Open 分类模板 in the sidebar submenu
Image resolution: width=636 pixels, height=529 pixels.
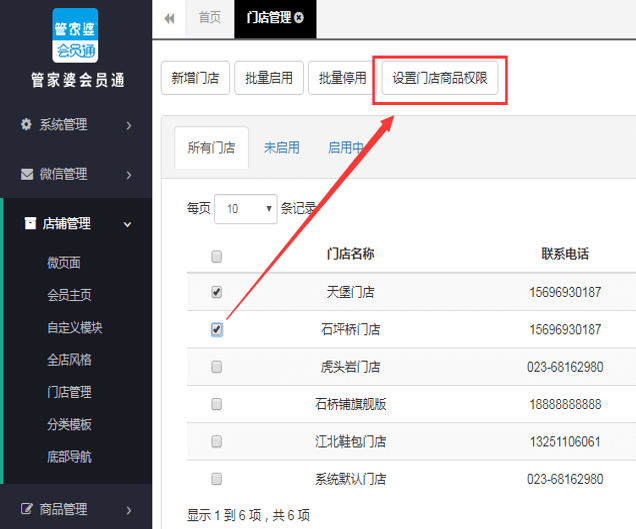point(69,424)
